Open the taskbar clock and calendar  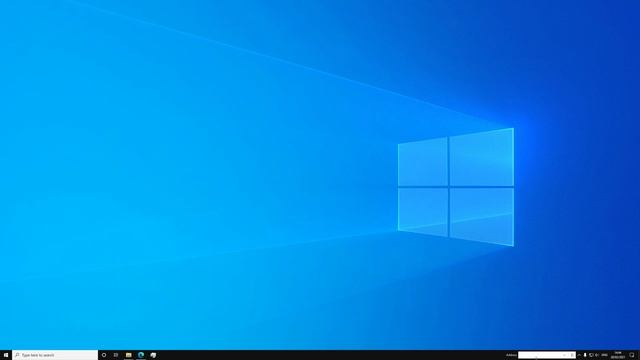pos(618,355)
